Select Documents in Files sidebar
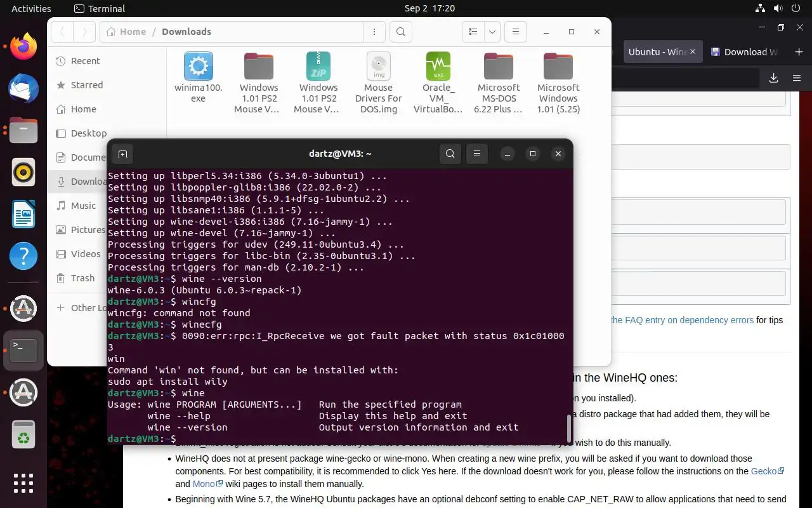Image resolution: width=812 pixels, height=508 pixels. 77,157
